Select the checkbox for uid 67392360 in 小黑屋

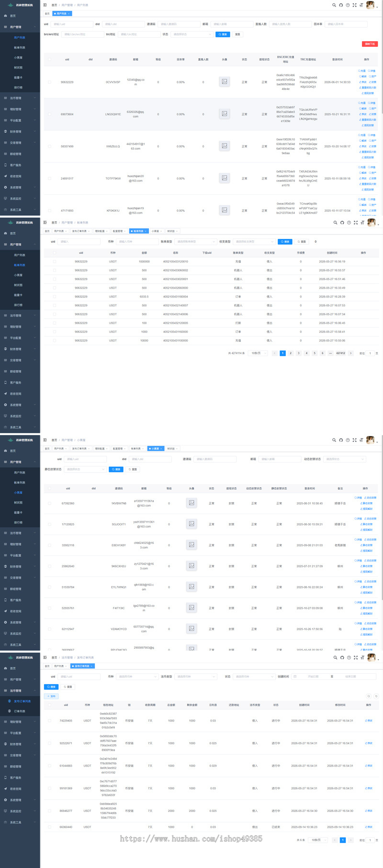(x=49, y=503)
